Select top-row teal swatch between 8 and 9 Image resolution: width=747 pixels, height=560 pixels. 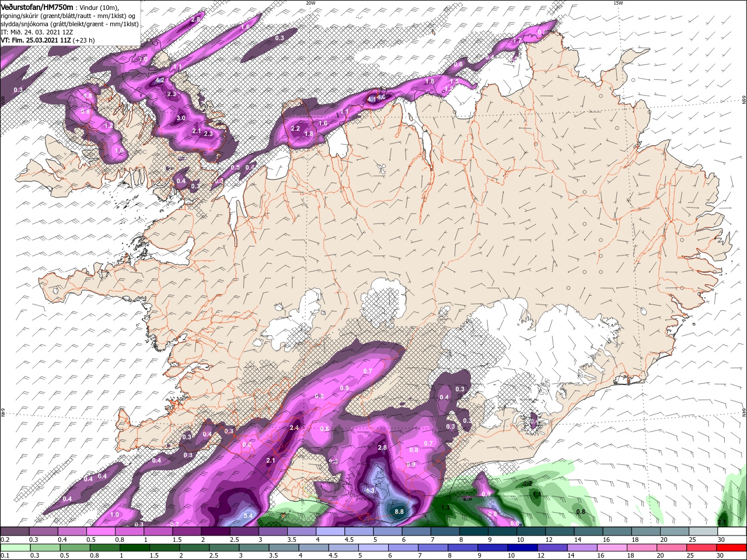(x=473, y=531)
